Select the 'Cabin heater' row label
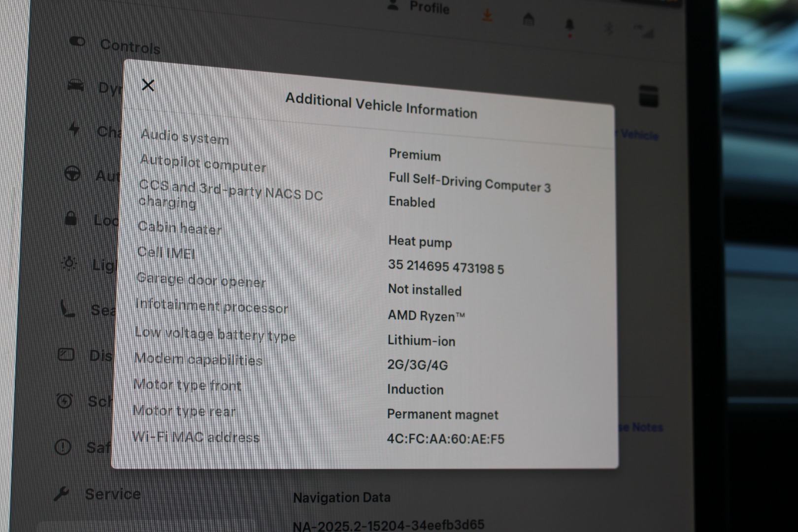Screen dimensions: 798x532 (179, 228)
